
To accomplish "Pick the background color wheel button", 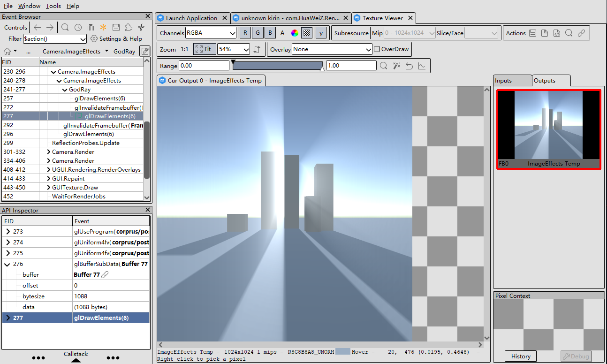I will click(295, 33).
